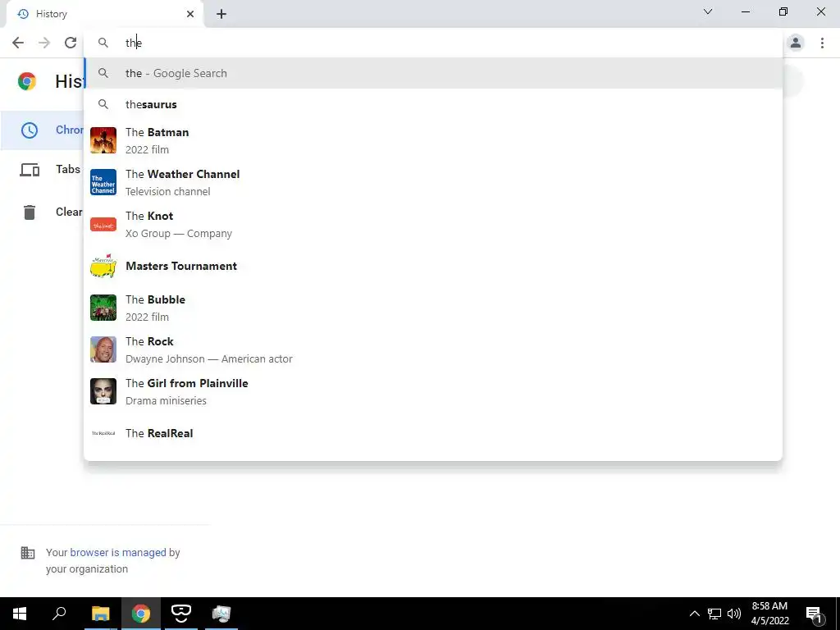Choose 'the - Google Search' suggestion
This screenshot has width=840, height=630.
coord(433,73)
